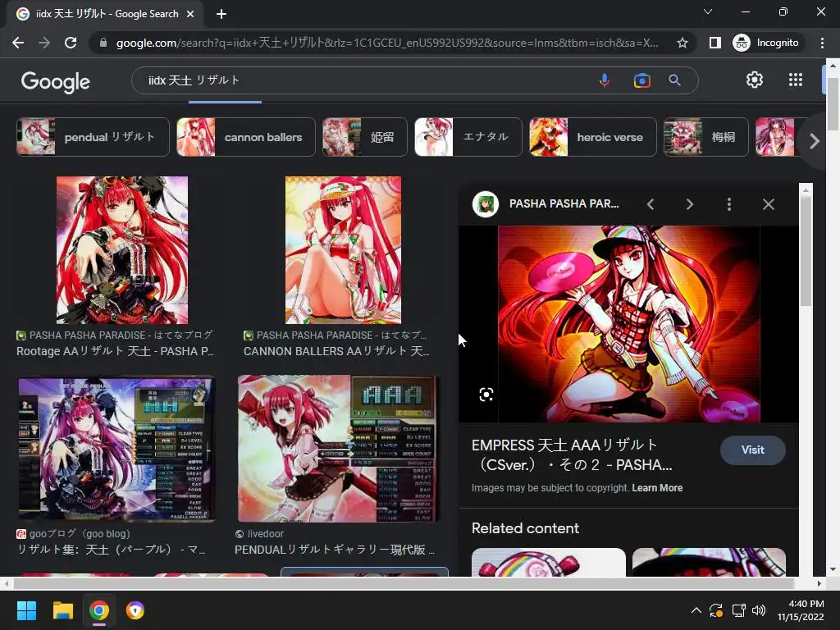
Task: Open Chrome's three-dot menu
Action: coord(822,43)
